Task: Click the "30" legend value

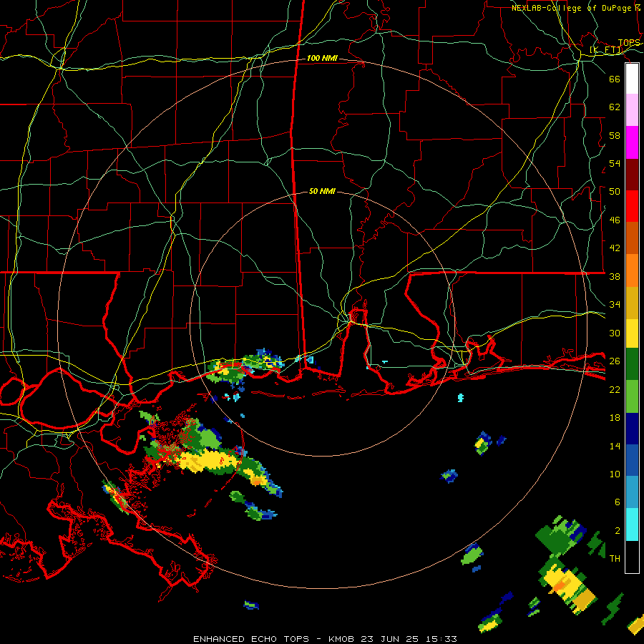Action: click(x=615, y=333)
